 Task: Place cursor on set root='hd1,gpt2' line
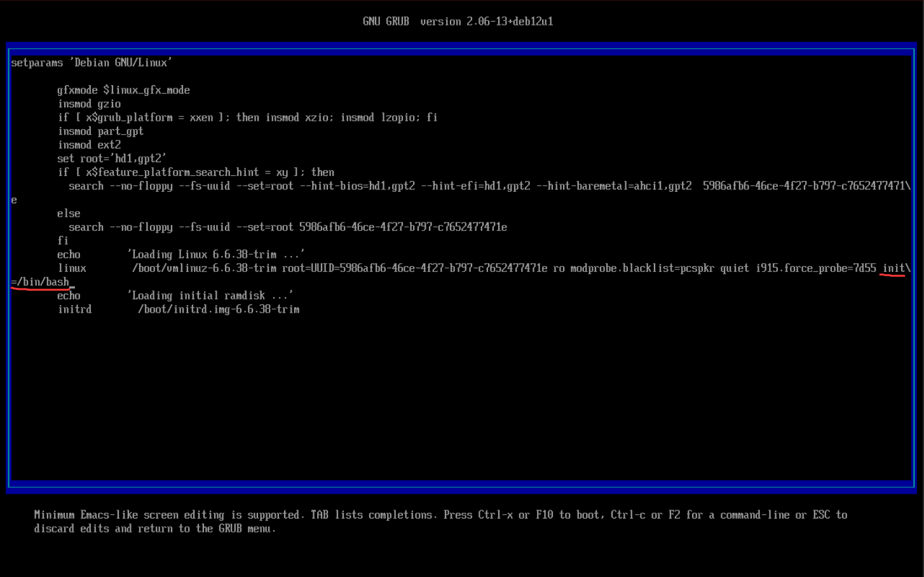pyautogui.click(x=112, y=159)
